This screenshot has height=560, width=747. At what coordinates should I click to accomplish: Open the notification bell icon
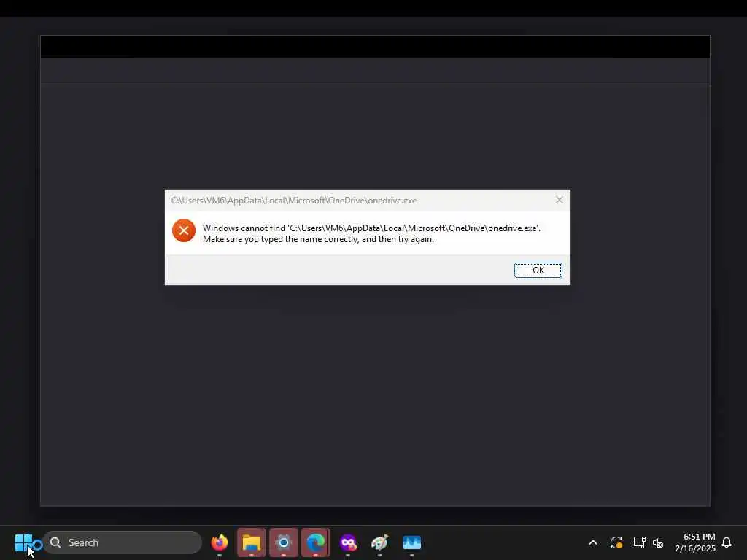(727, 542)
